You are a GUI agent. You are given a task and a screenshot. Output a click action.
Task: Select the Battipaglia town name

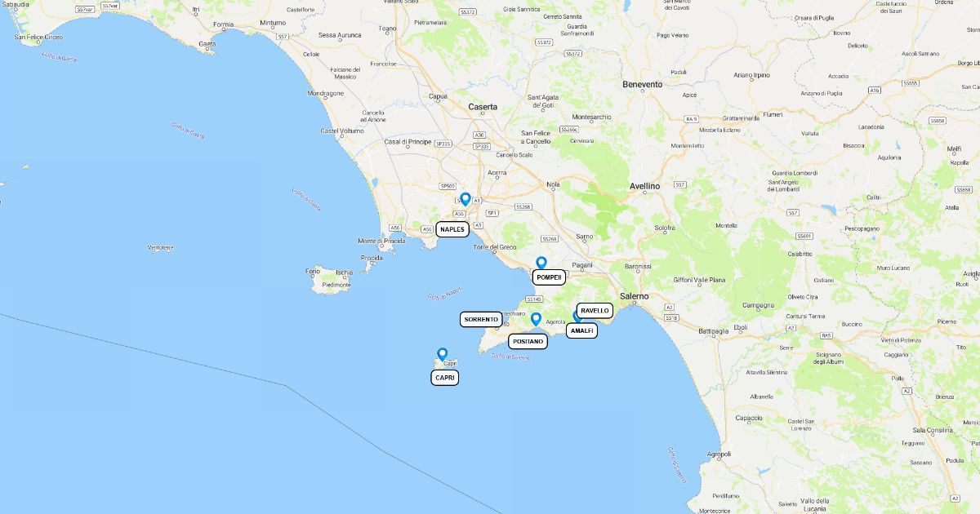[715, 331]
